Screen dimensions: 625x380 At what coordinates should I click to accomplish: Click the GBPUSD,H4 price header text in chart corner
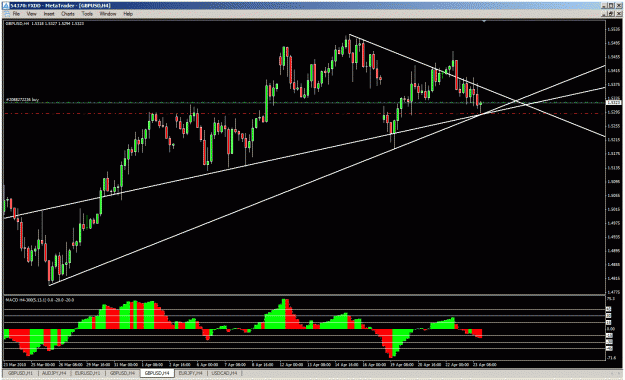tap(45, 24)
